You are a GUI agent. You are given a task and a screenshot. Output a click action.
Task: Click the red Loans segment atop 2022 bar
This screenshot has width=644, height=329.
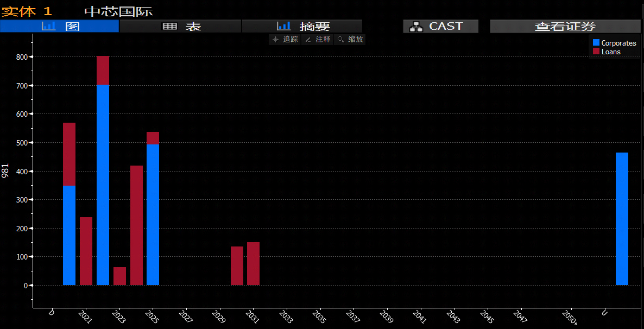point(103,70)
